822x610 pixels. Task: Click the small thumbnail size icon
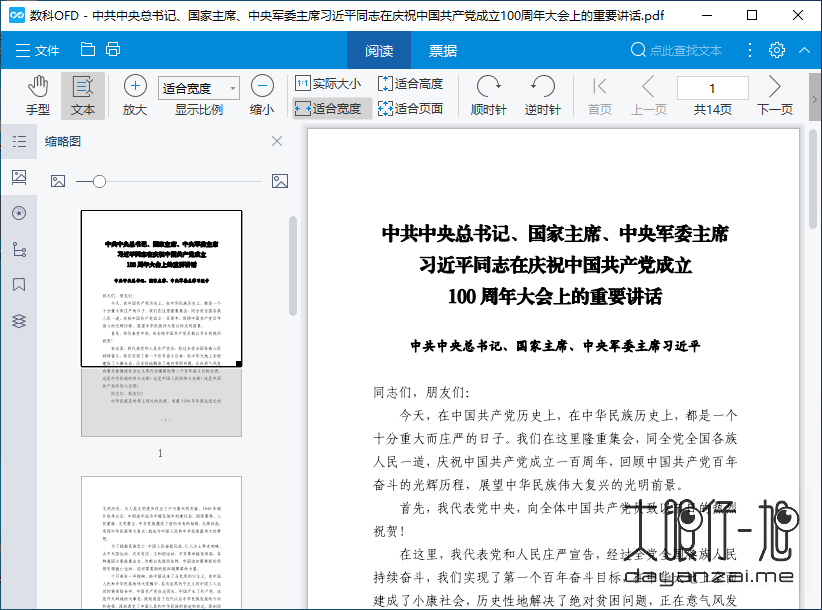(58, 181)
